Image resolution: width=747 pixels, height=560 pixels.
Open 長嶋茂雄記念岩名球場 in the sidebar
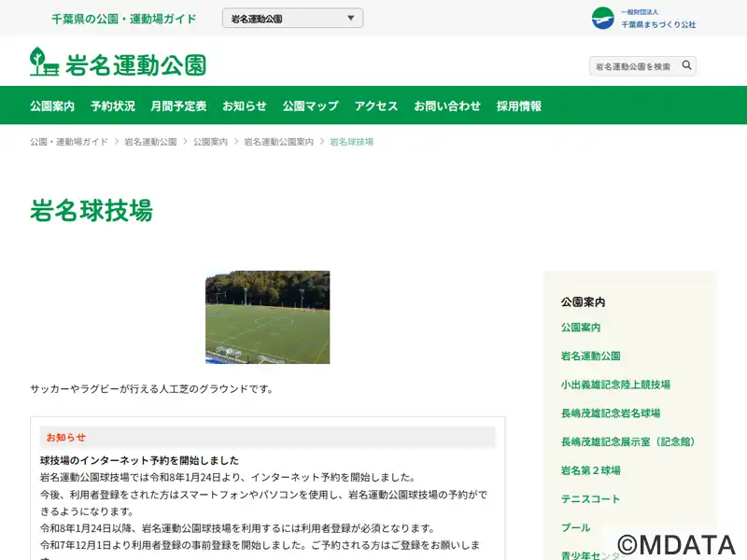coord(611,413)
